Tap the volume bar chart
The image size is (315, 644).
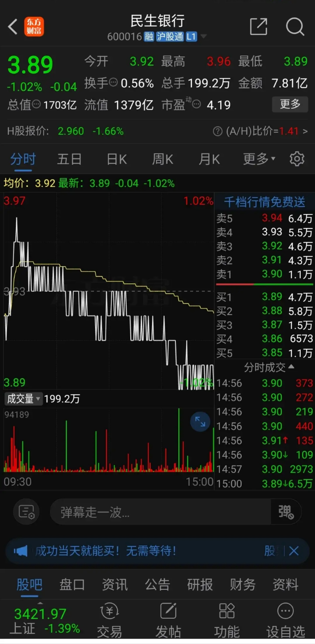(x=108, y=440)
